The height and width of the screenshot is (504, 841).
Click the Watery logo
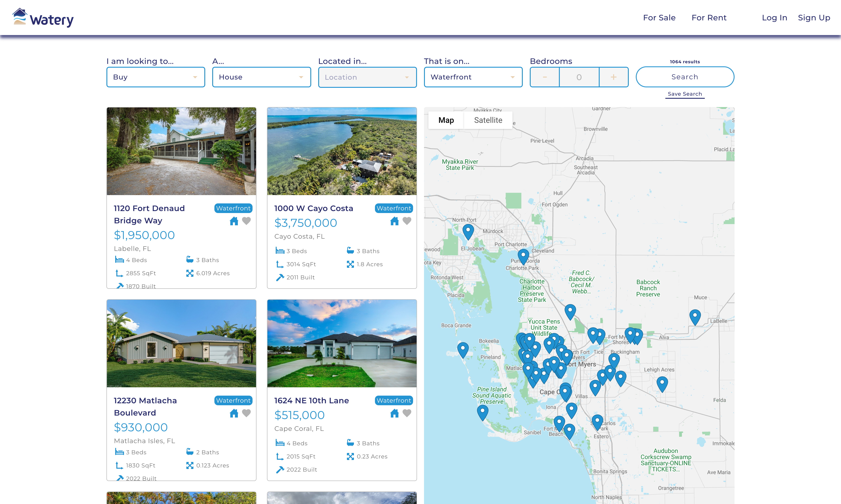tap(43, 18)
